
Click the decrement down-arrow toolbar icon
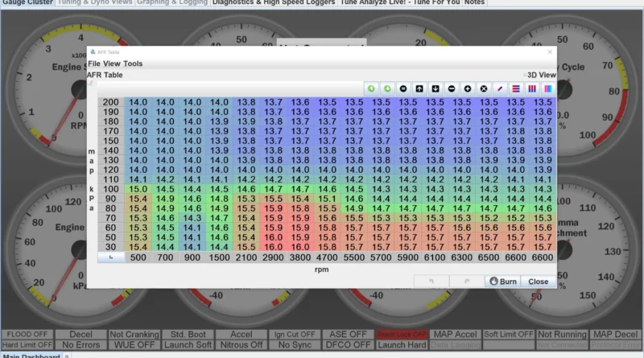436,88
